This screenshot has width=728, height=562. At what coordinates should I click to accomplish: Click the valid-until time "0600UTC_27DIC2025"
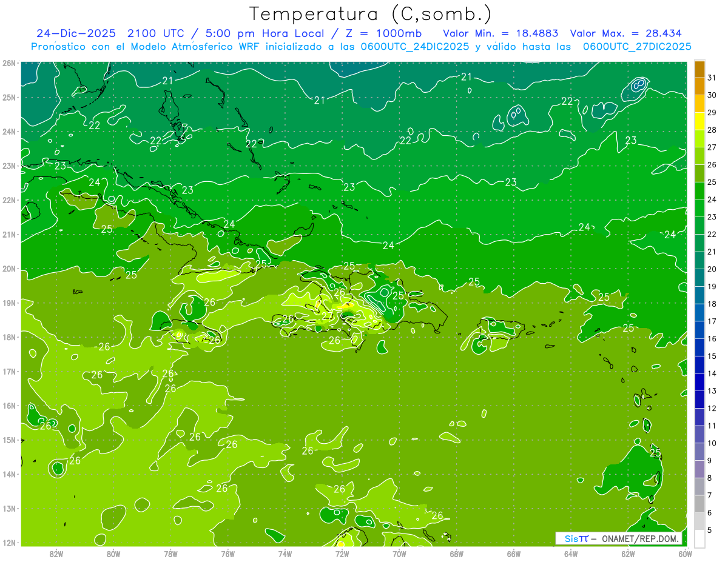tap(637, 47)
